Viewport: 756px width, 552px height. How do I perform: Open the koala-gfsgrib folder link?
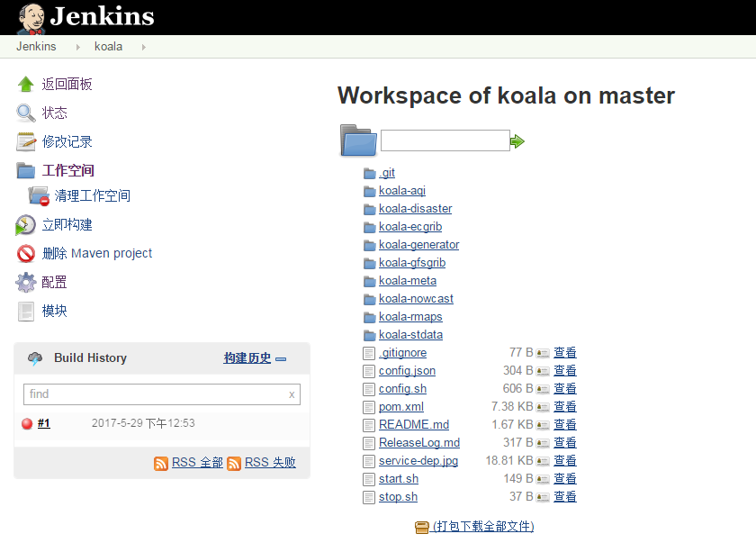click(x=412, y=263)
